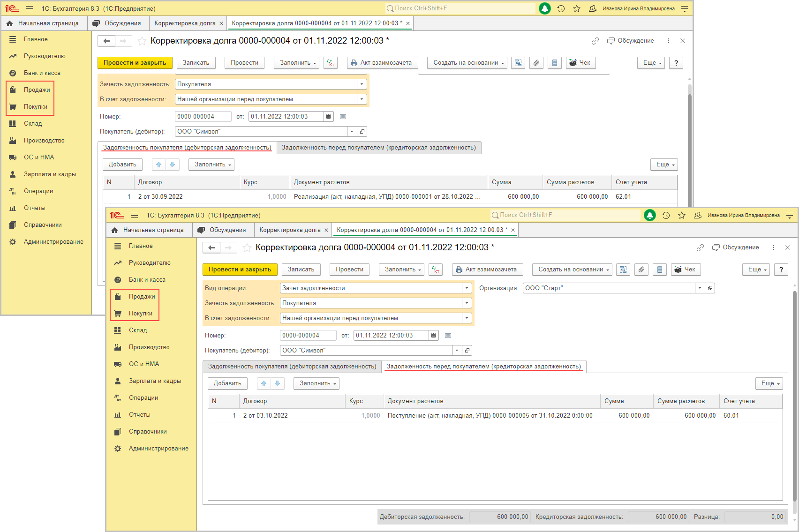Open Создать на основании dropdown in front window
799x532 pixels.
572,270
